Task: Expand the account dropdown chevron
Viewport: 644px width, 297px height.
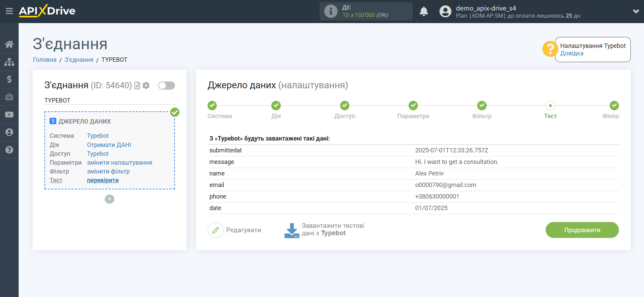Action: [x=636, y=11]
